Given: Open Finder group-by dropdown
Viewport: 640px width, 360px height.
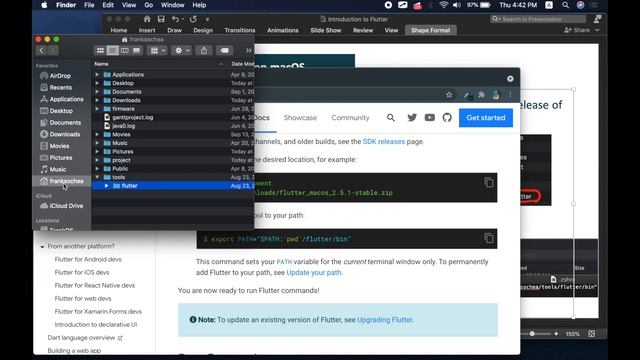Looking at the screenshot, I should [157, 50].
